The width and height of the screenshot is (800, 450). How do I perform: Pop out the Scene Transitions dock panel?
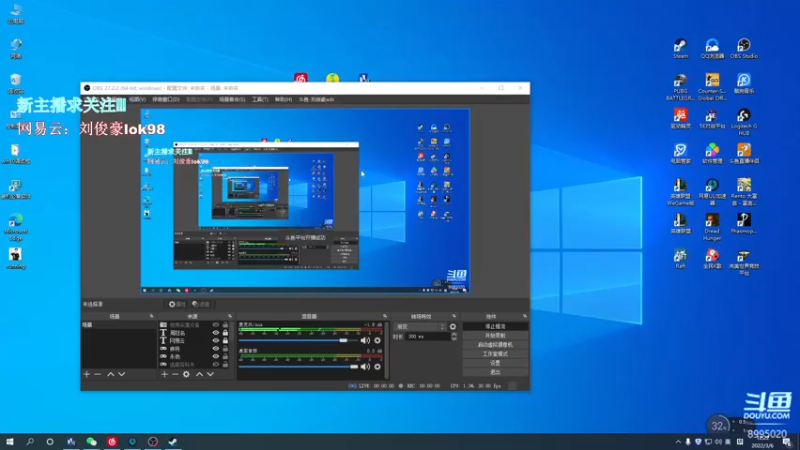tap(454, 316)
